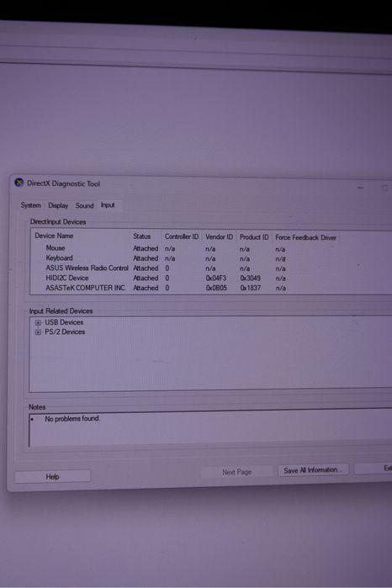Click the No problems found note
Screen dimensions: 392x588
[72, 419]
